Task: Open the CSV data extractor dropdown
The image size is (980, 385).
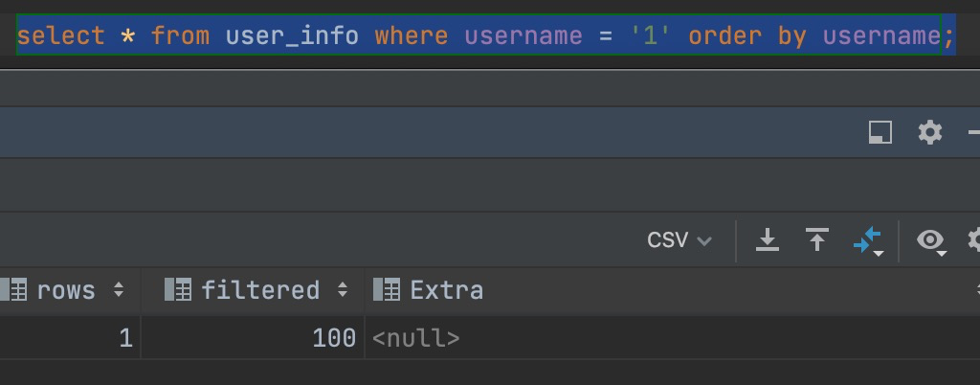Action: coord(679,239)
